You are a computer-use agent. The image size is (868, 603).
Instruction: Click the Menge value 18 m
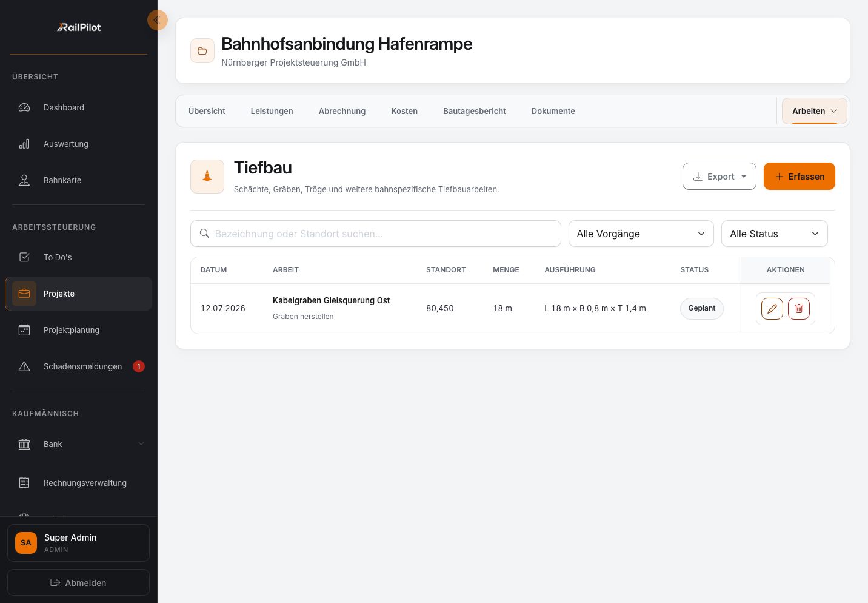pyautogui.click(x=502, y=308)
